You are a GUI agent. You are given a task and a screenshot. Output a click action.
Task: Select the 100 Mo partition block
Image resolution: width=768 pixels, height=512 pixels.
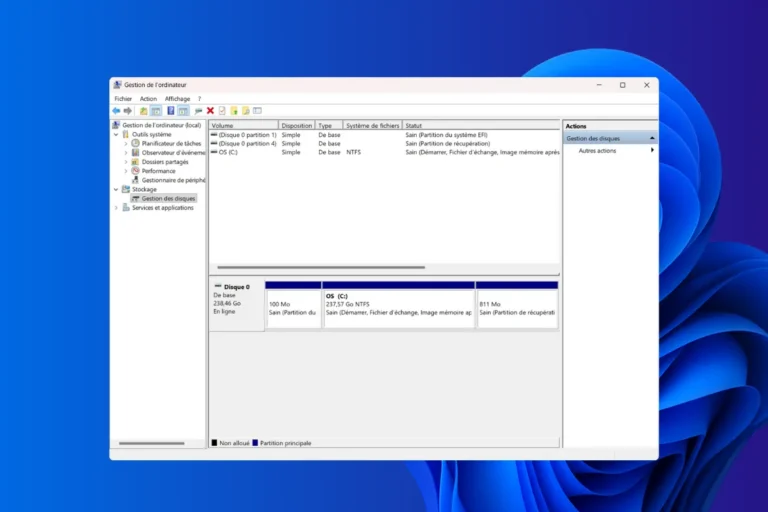(293, 305)
